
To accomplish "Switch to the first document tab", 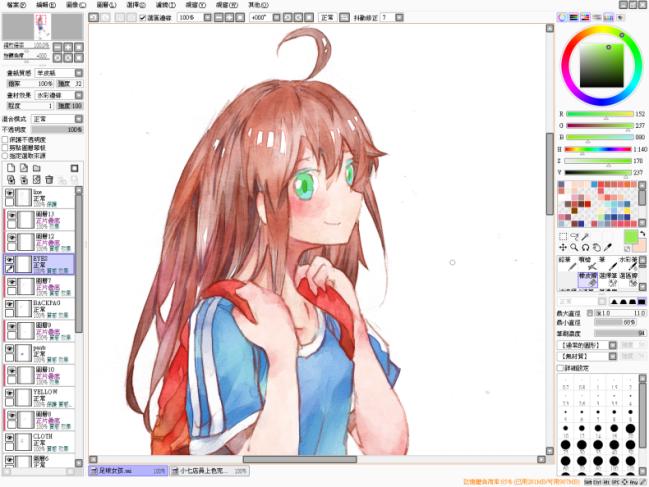I will (x=128, y=471).
